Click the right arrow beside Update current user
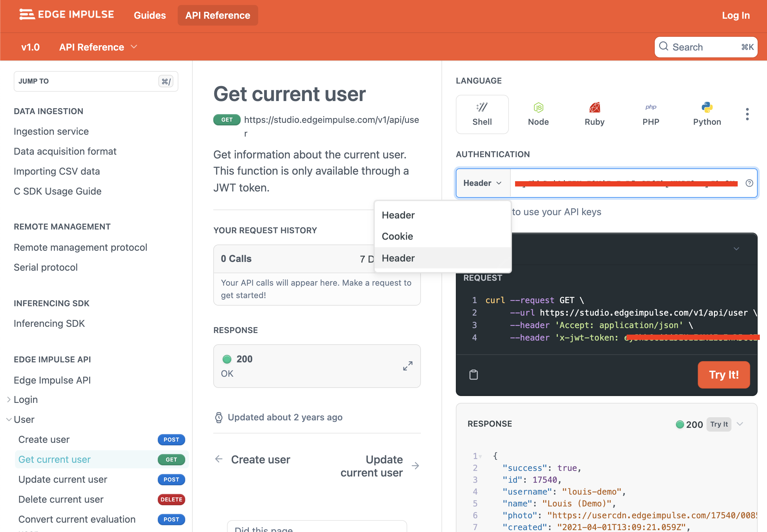 [415, 466]
